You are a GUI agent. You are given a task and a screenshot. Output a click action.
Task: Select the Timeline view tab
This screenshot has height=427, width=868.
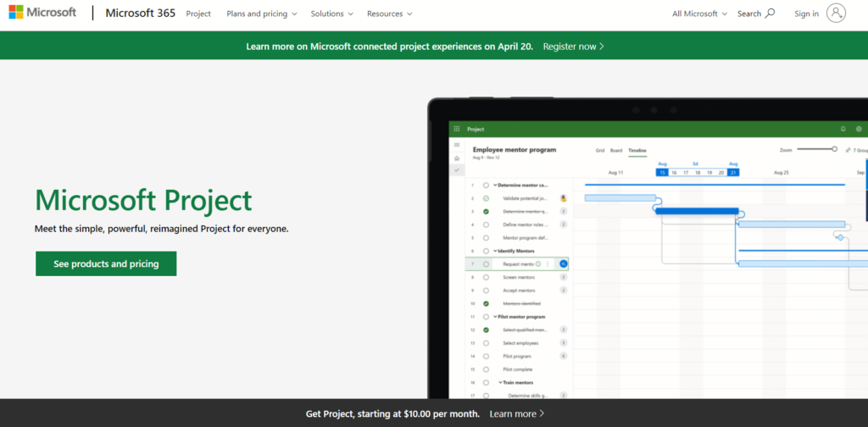tap(637, 151)
